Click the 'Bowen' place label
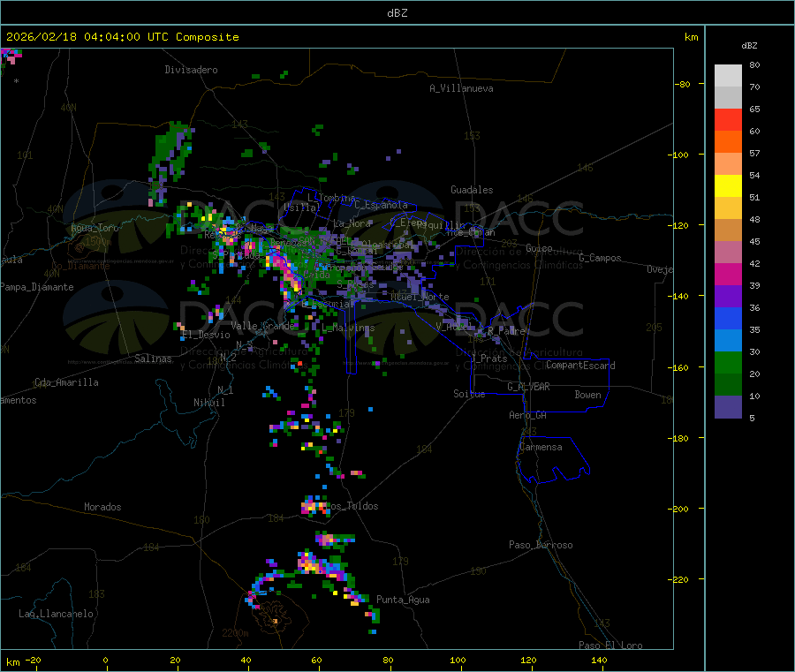 (587, 395)
